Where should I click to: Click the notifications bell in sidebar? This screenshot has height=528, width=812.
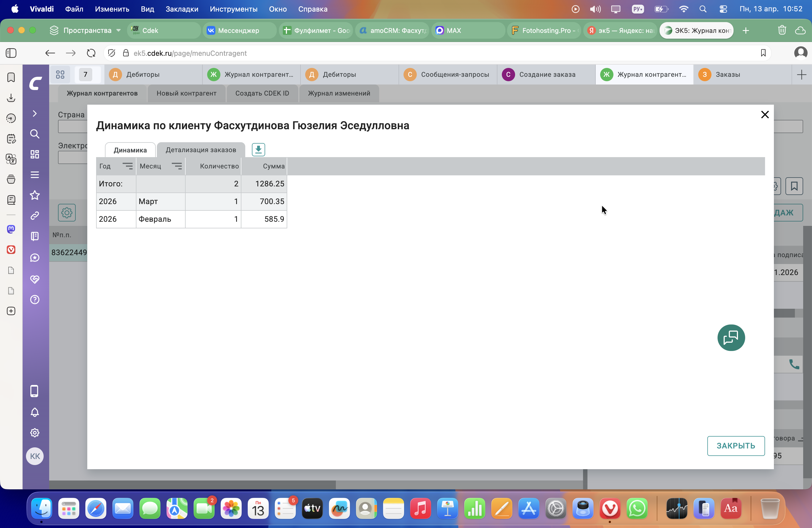pyautogui.click(x=35, y=412)
